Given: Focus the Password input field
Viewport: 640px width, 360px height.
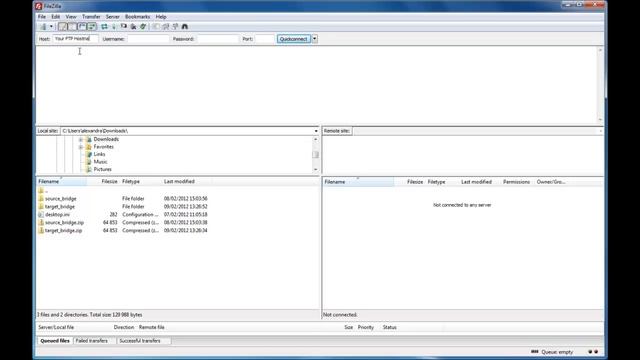Looking at the screenshot, I should click(x=218, y=39).
